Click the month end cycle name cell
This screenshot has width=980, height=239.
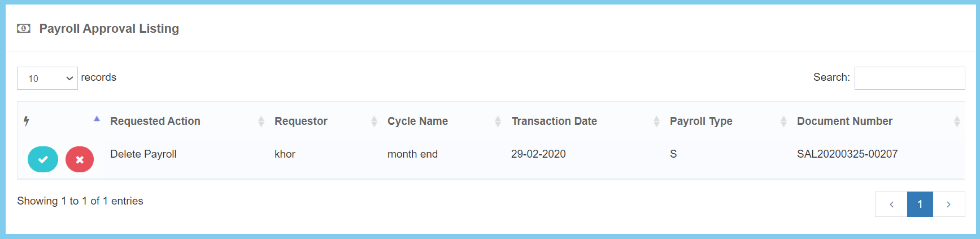tap(412, 154)
